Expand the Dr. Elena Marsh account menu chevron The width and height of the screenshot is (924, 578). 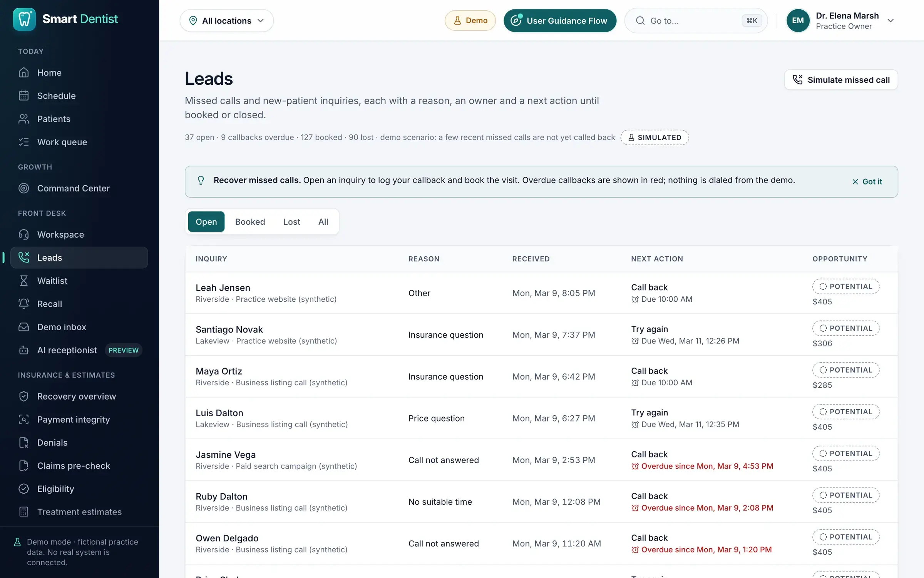tap(891, 20)
